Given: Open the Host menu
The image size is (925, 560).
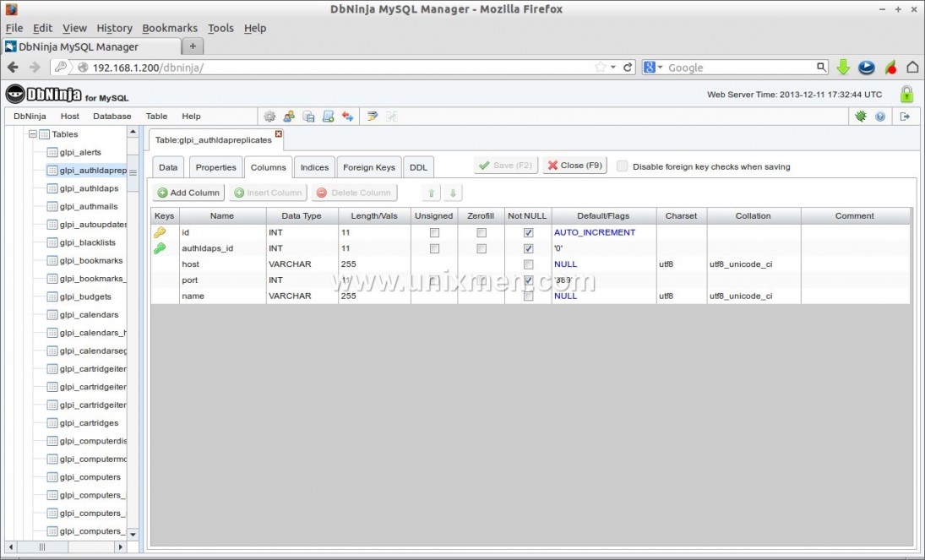Looking at the screenshot, I should (69, 117).
